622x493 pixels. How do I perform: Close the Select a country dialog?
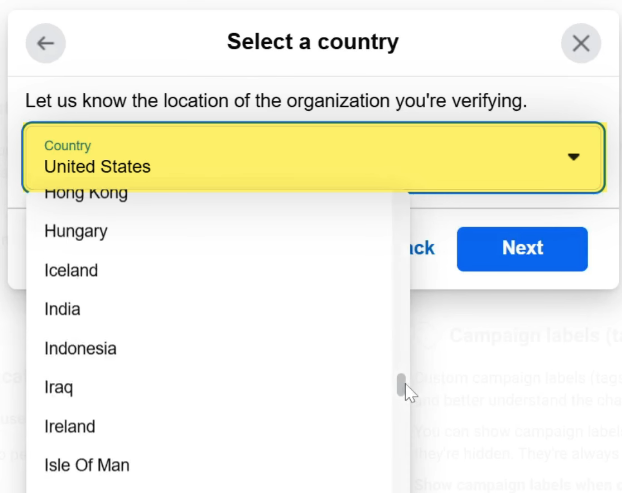click(x=580, y=43)
